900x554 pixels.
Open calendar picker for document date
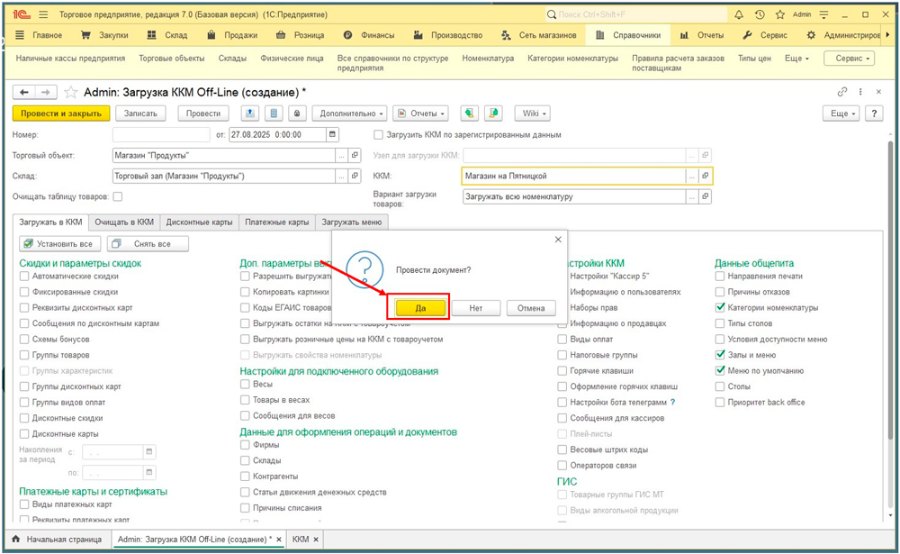(332, 134)
